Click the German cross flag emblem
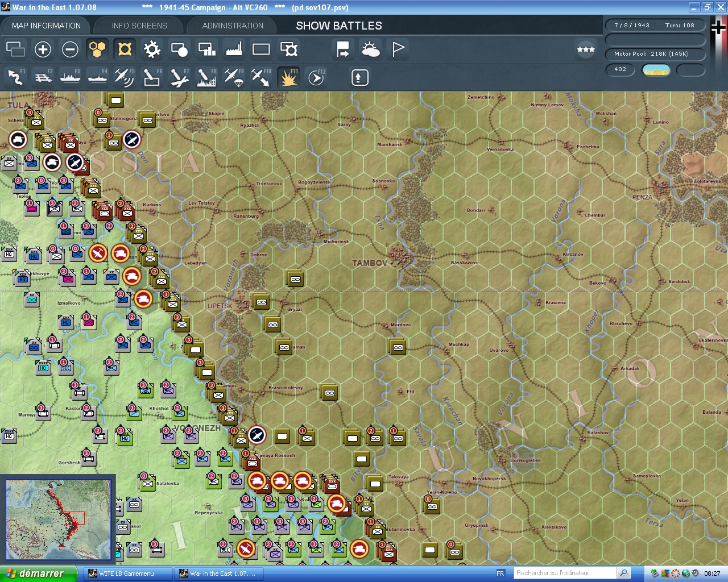Viewport: 728px width, 582px height. tap(719, 27)
